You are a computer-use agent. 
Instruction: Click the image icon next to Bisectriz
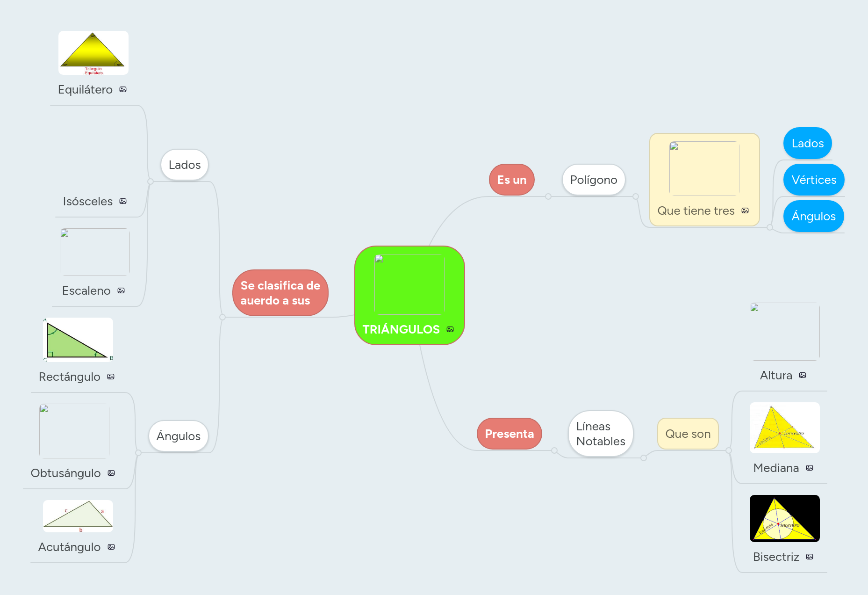click(810, 557)
